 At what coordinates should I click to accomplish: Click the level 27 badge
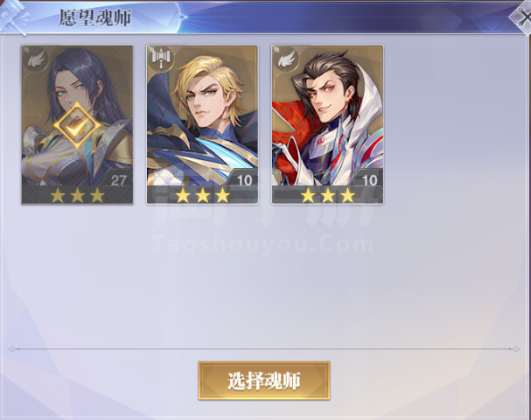click(x=118, y=179)
